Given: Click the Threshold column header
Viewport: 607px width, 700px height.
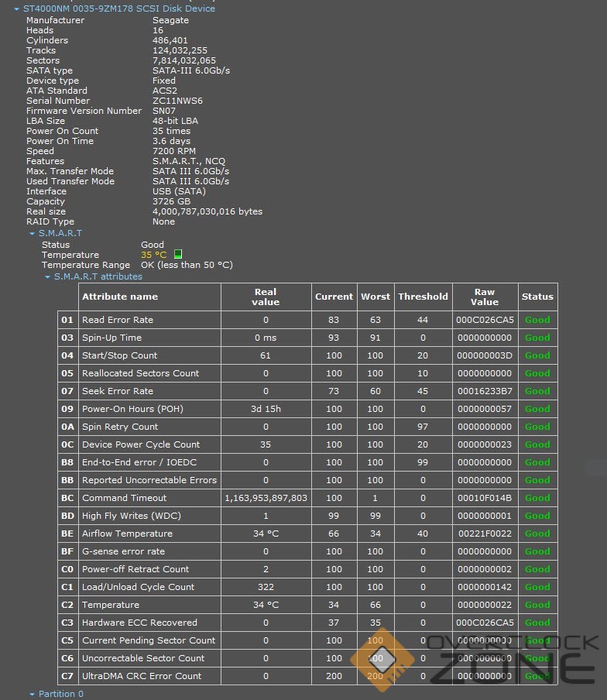Looking at the screenshot, I should (423, 297).
